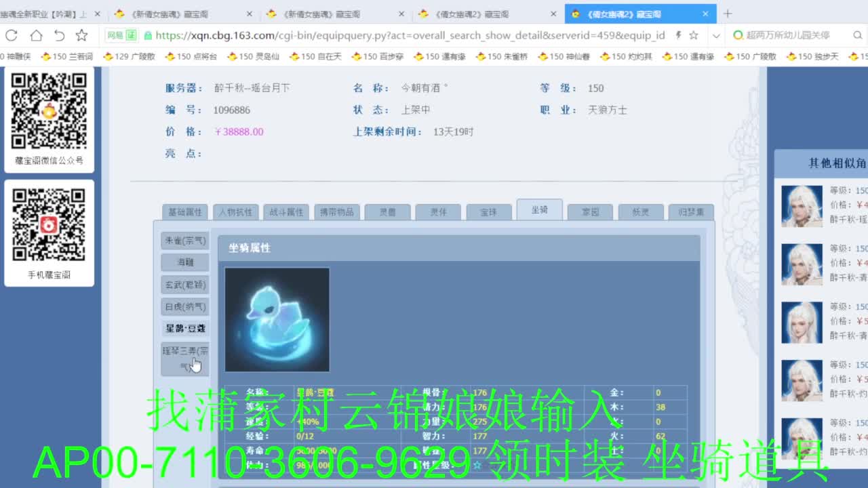Image resolution: width=868 pixels, height=488 pixels.
Task: Close the 幽魂全新职业【吟潮】 tab
Action: click(97, 14)
